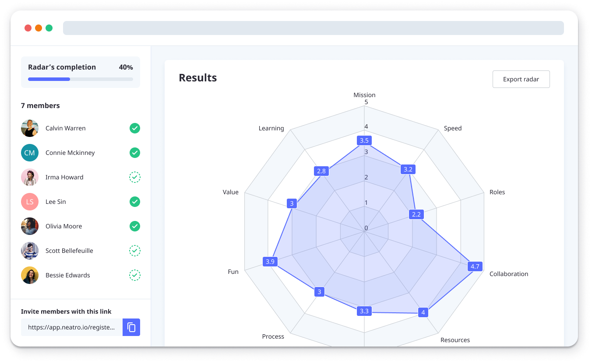Click the Calvin Warren member name

click(x=66, y=128)
